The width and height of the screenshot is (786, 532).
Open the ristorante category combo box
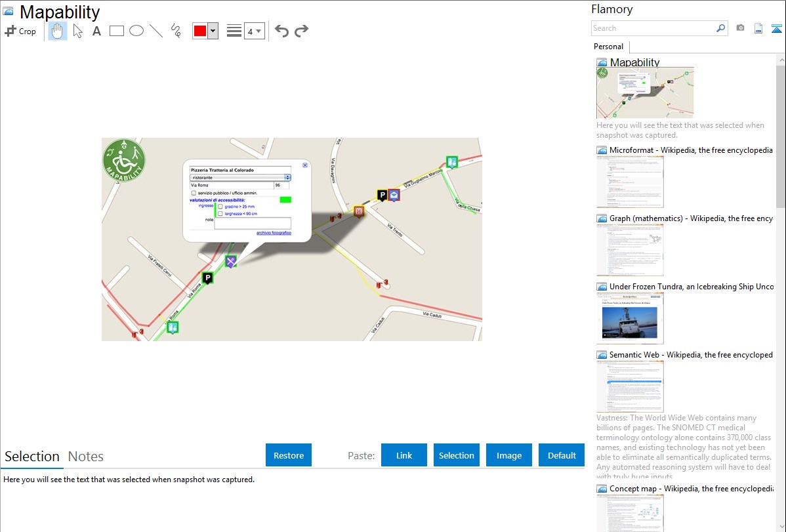click(240, 177)
